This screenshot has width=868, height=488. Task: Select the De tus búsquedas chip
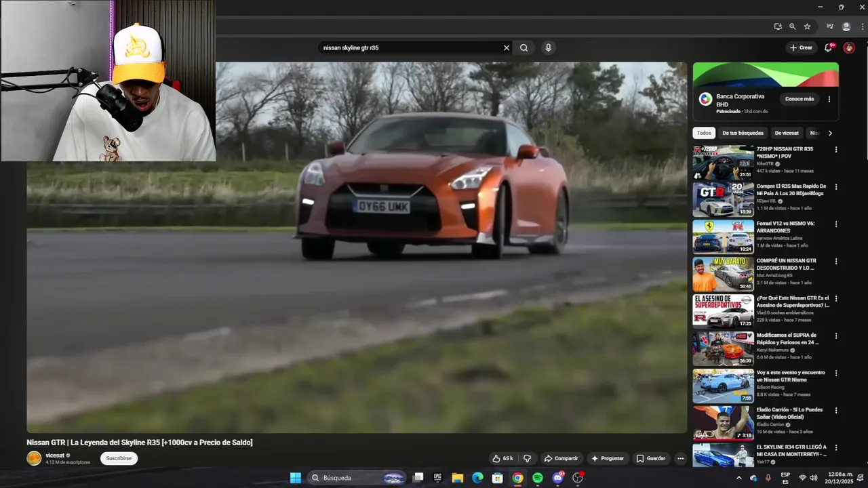[743, 133]
